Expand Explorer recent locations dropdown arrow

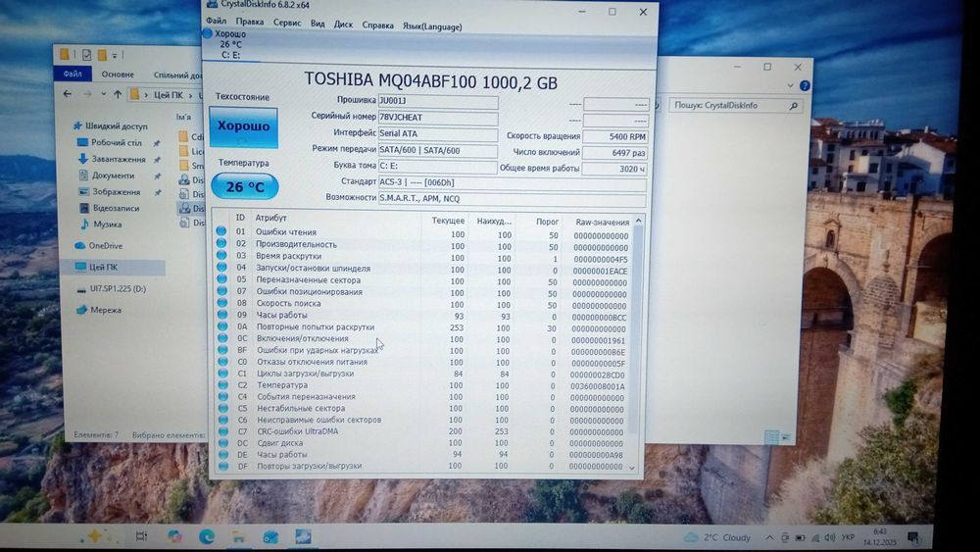103,94
